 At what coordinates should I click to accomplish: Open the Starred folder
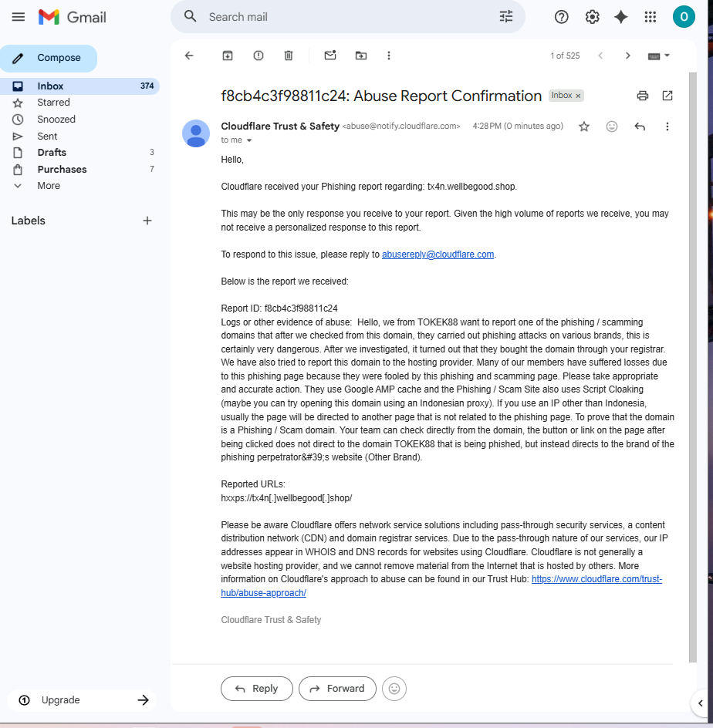tap(53, 103)
